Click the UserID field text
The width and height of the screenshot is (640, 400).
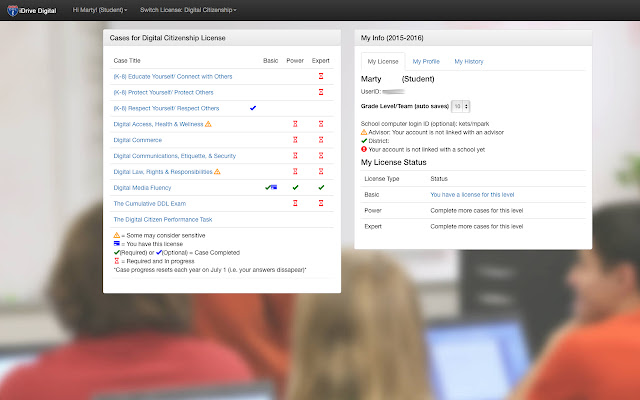pyautogui.click(x=383, y=91)
